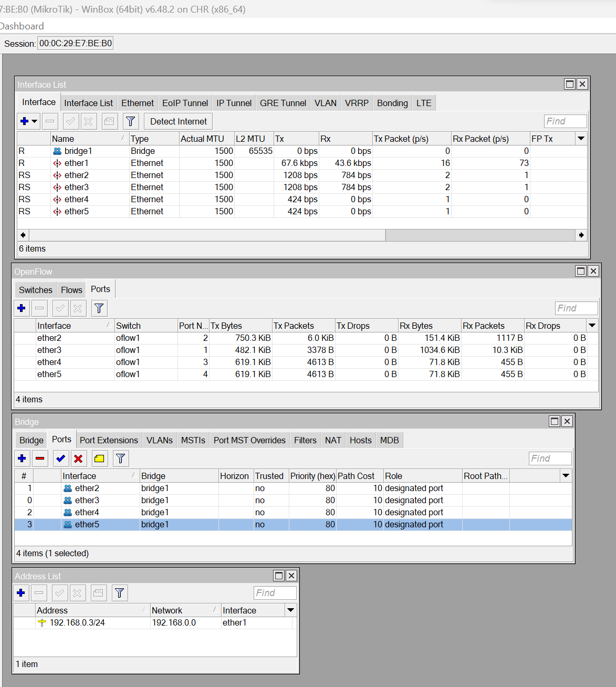Open the VLAN tab in Interface List
This screenshot has height=687, width=616.
click(326, 103)
